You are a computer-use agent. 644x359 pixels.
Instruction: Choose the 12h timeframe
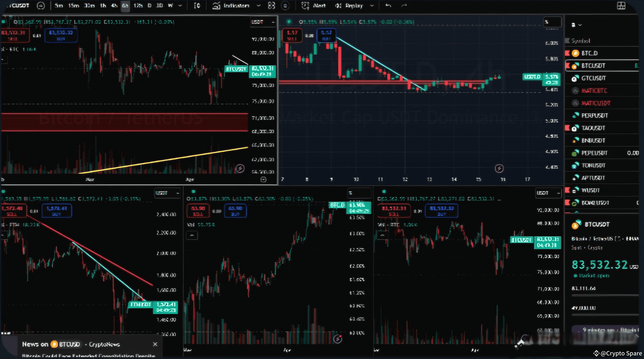(x=138, y=5)
